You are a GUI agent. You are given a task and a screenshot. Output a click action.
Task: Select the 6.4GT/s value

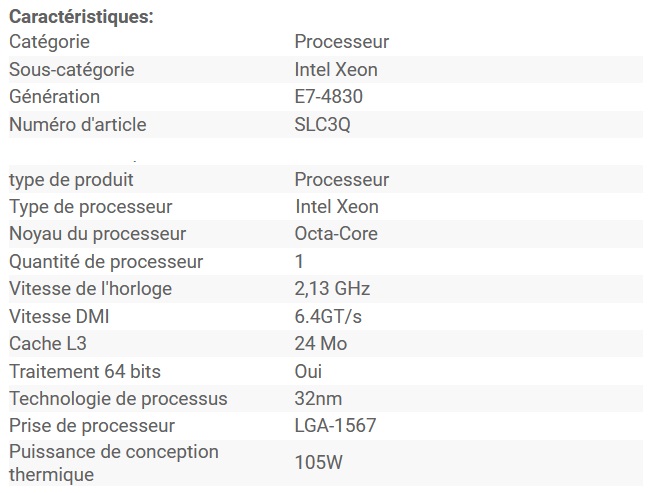pyautogui.click(x=328, y=317)
